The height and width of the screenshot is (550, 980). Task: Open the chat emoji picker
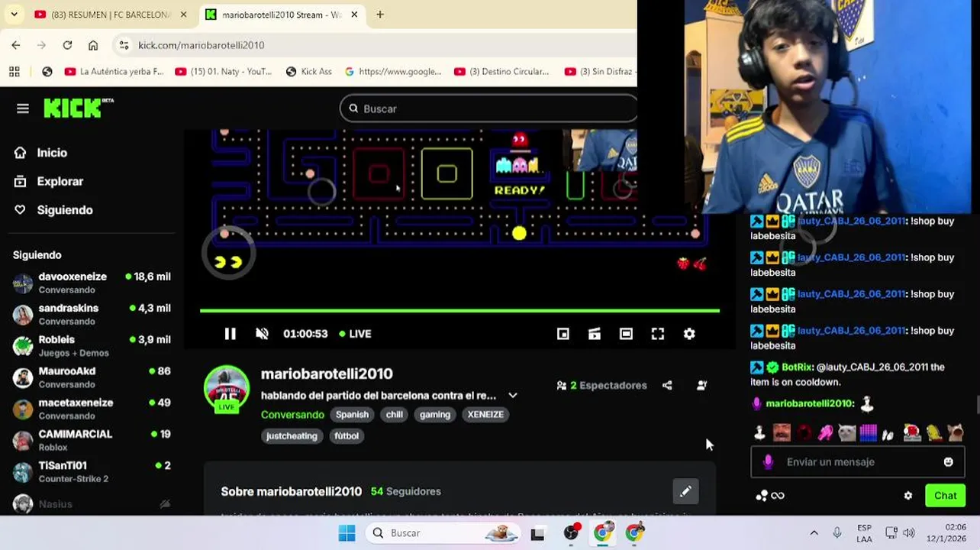(x=948, y=462)
